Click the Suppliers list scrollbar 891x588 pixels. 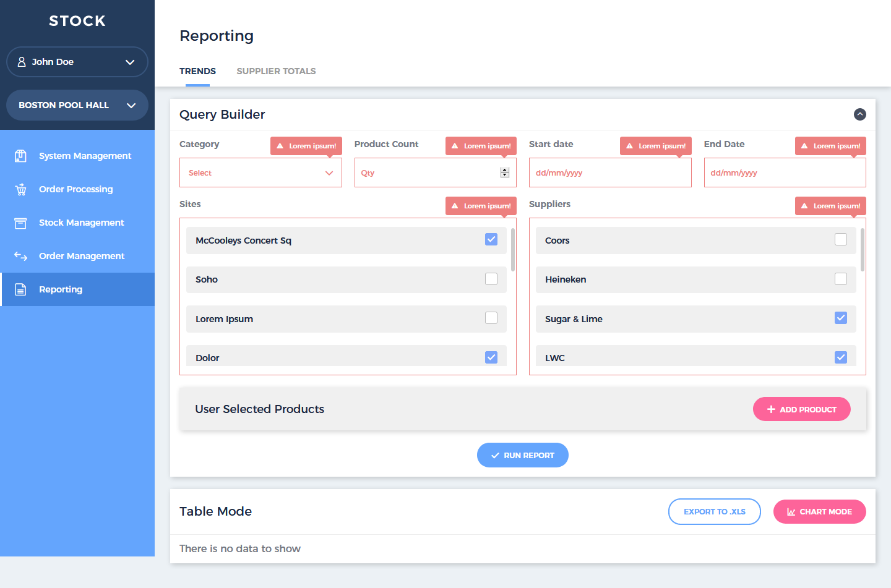pos(862,250)
